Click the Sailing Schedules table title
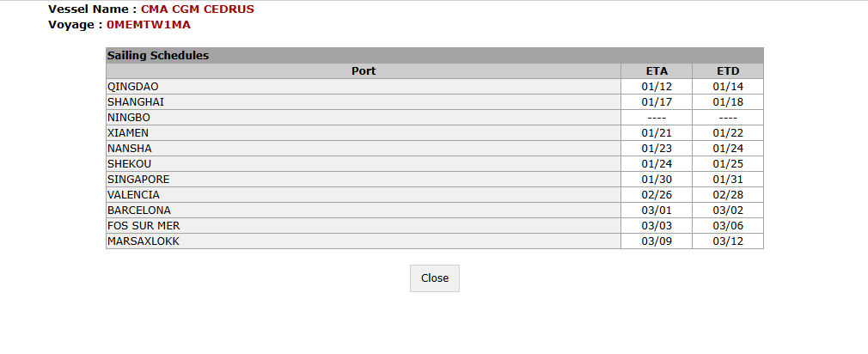The width and height of the screenshot is (868, 354). (158, 56)
